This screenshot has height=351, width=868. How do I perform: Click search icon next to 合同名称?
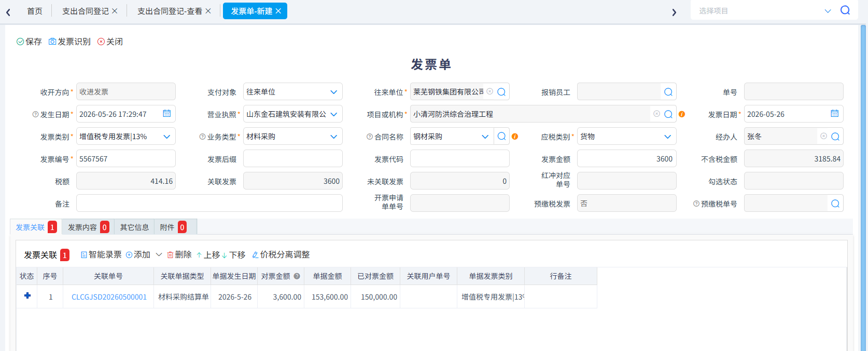501,136
